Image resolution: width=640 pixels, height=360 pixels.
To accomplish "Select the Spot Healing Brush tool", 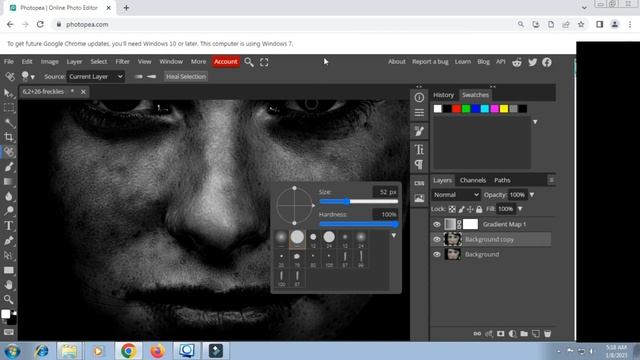I will 9,152.
